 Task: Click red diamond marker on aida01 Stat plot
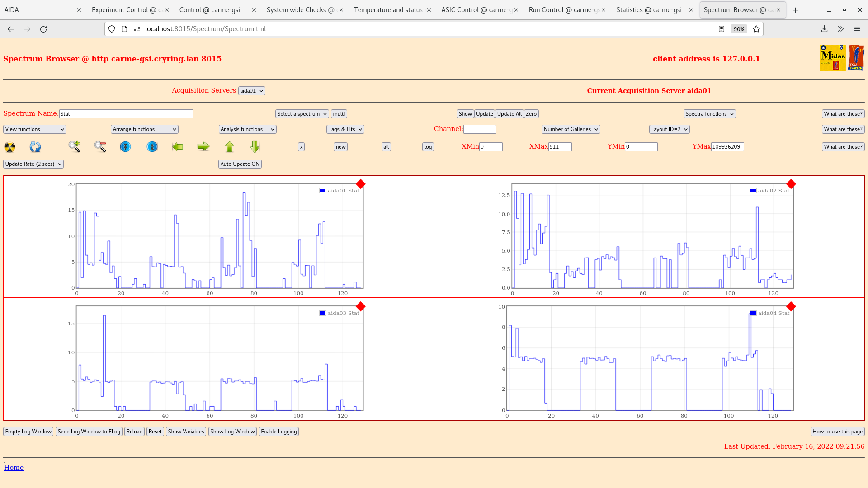coord(360,184)
